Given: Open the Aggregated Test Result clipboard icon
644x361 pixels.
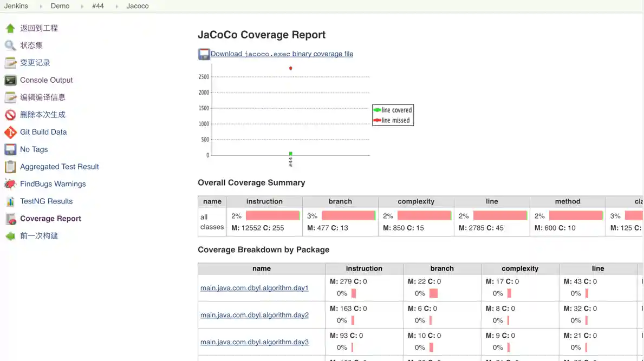Looking at the screenshot, I should (10, 167).
